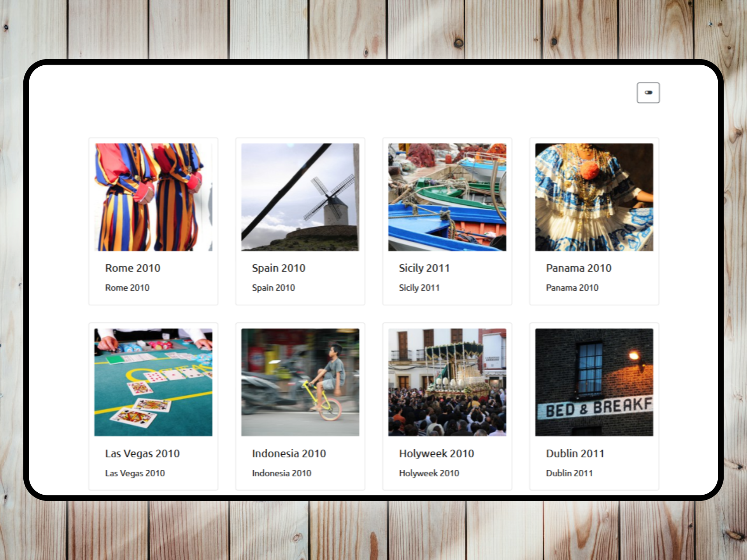Select the Indonesia 2010 title link

click(289, 453)
